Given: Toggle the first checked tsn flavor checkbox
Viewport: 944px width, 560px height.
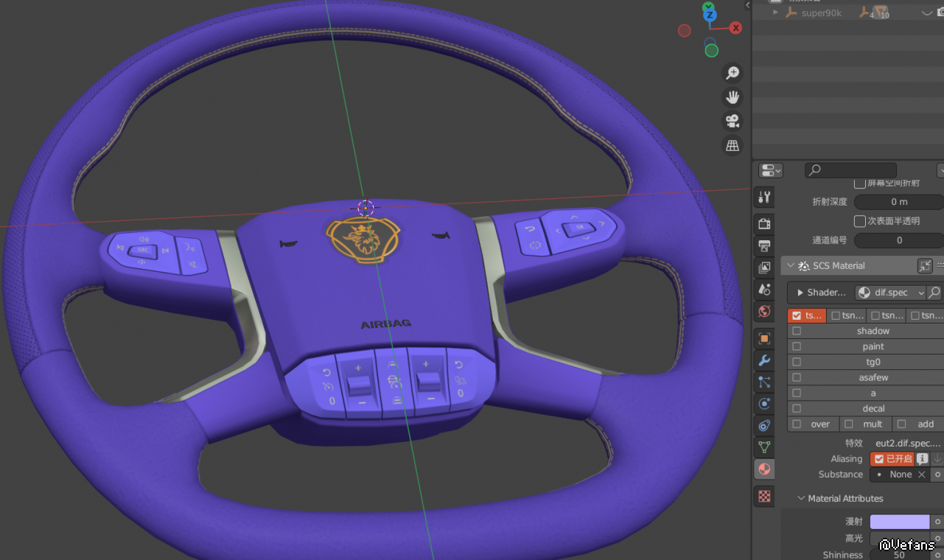Looking at the screenshot, I should (x=797, y=315).
